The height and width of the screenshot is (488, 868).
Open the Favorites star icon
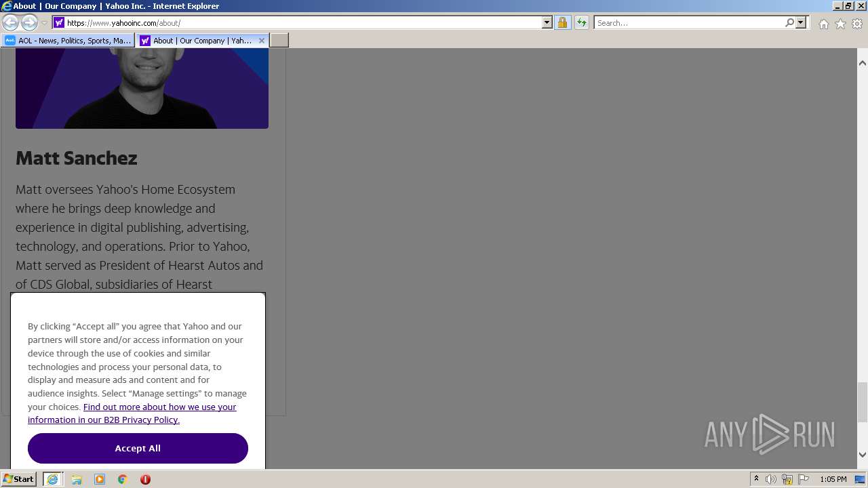[840, 24]
